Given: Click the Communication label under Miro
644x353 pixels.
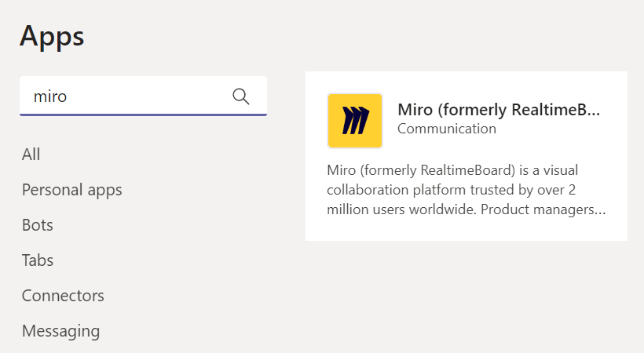Looking at the screenshot, I should point(446,129).
